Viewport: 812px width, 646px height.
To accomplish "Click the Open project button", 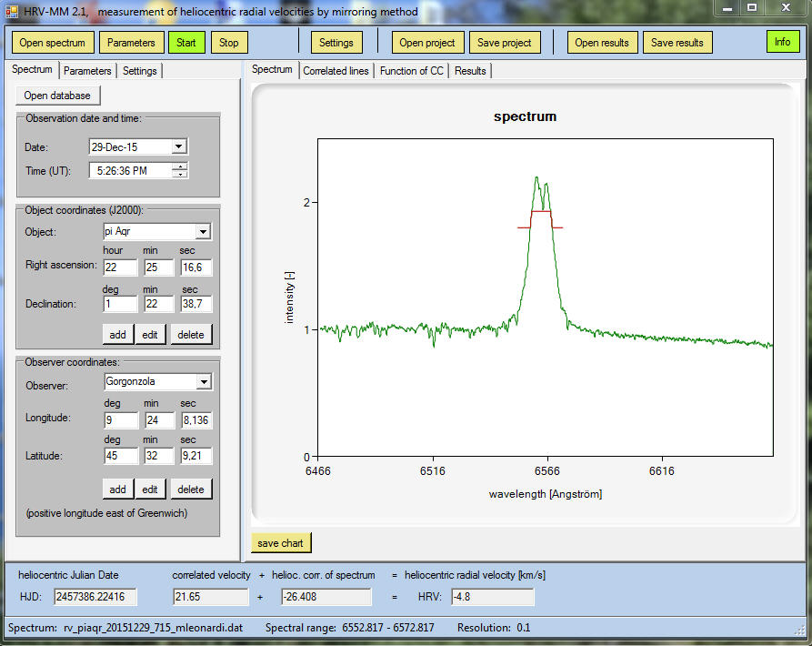I will tap(428, 43).
